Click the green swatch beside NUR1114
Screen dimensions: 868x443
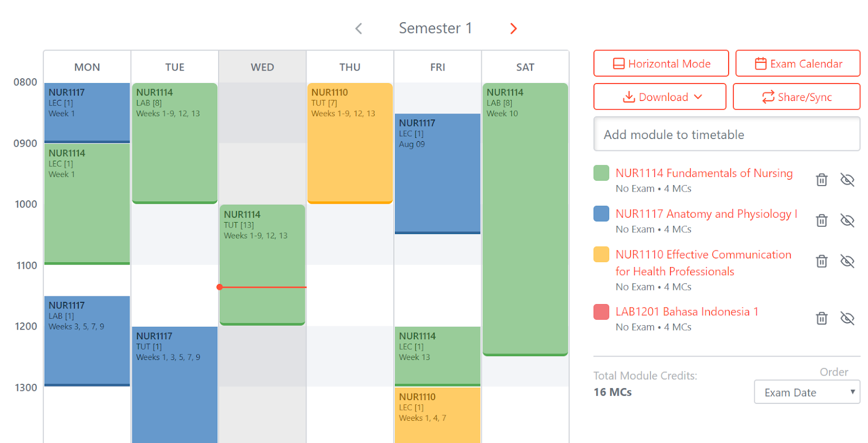coord(601,173)
